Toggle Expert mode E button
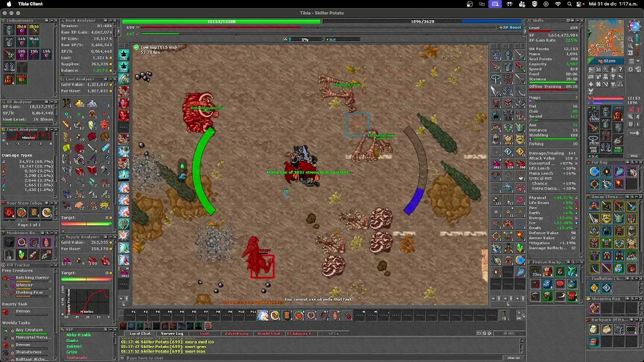Image resolution: width=644 pixels, height=362 pixels. 637,124
